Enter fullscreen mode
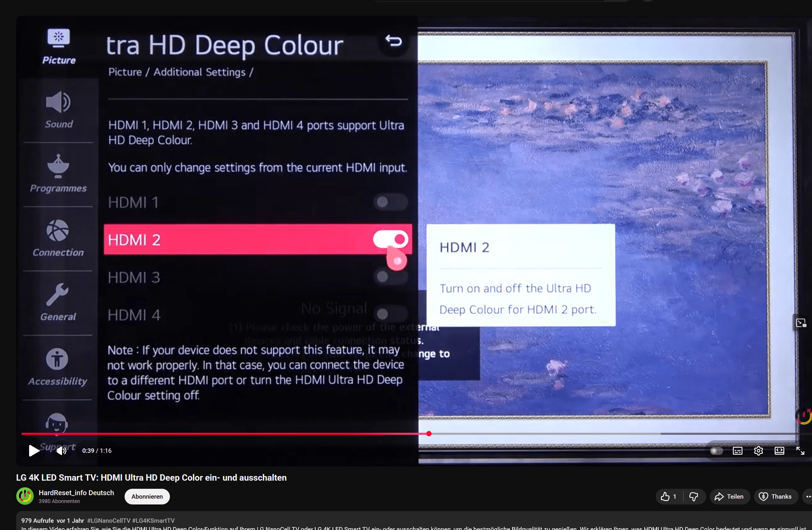This screenshot has width=812, height=530. pyautogui.click(x=800, y=451)
